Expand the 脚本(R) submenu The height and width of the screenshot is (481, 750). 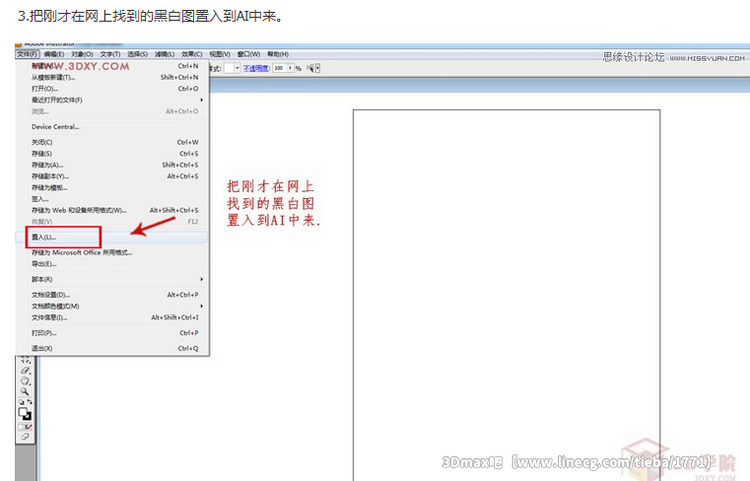(x=112, y=279)
